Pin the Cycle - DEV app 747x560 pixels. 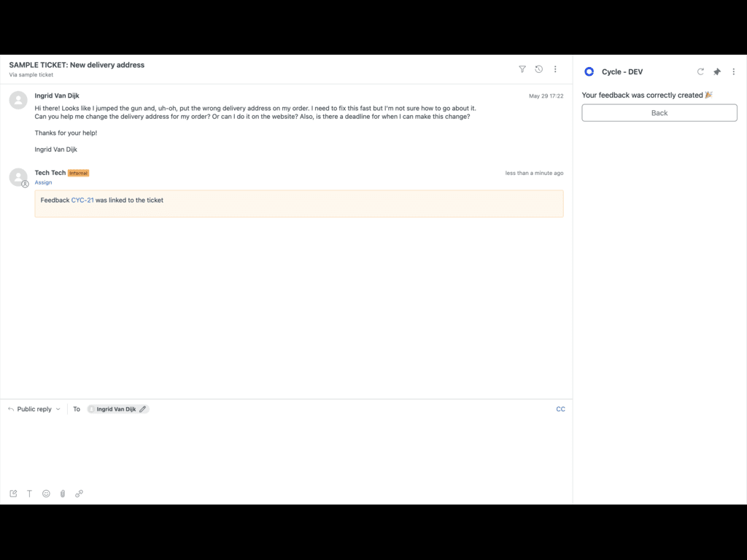(717, 71)
